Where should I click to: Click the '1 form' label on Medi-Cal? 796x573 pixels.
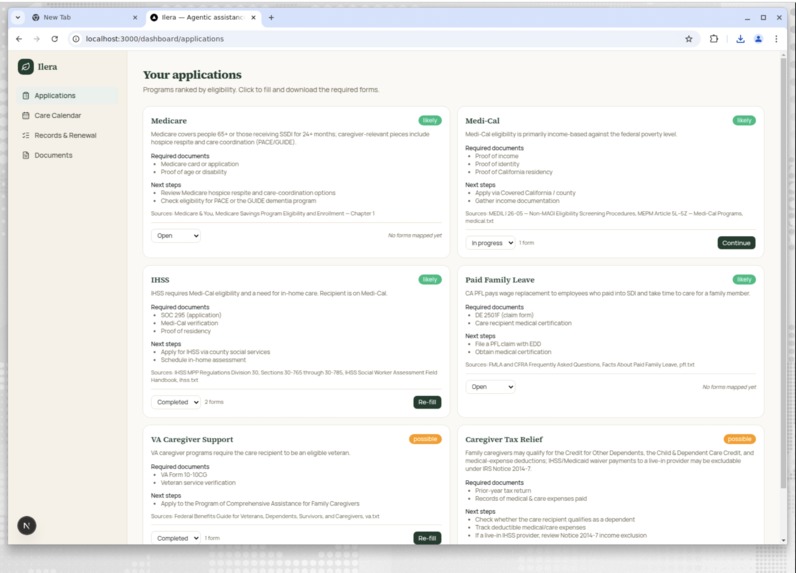526,243
